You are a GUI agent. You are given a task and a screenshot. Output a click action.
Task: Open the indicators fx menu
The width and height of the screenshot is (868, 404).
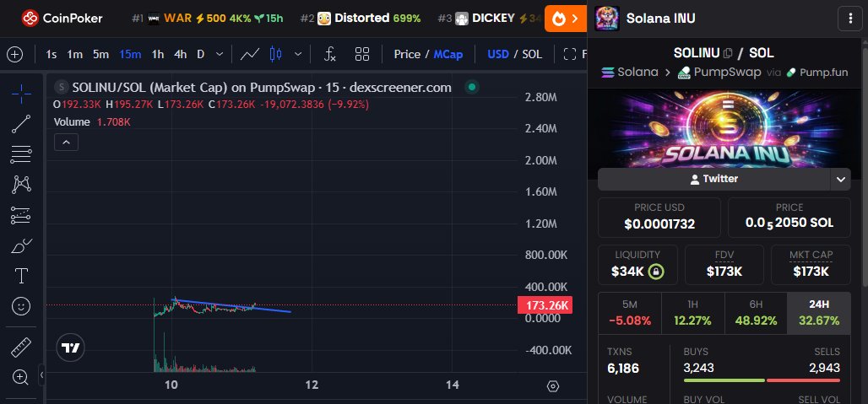tap(330, 54)
